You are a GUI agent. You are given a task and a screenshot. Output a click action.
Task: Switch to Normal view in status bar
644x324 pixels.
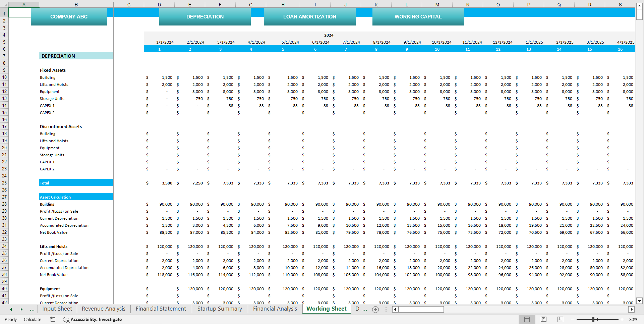527,319
